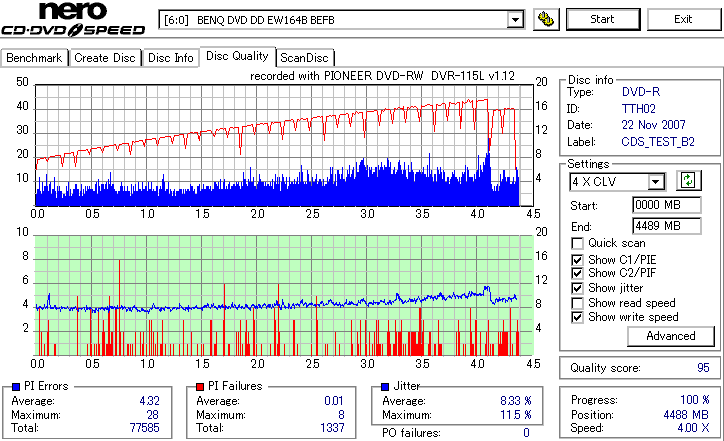The image size is (724, 441).
Task: Click the End position field 4489 MB
Action: point(666,226)
